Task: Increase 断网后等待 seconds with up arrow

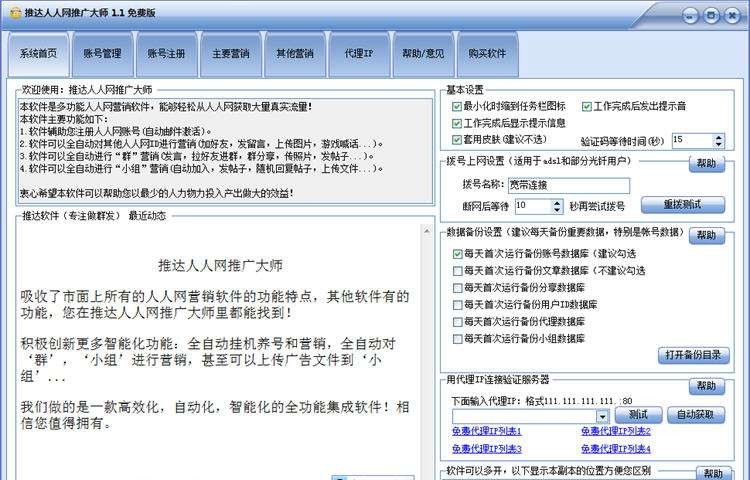Action: pos(557,203)
